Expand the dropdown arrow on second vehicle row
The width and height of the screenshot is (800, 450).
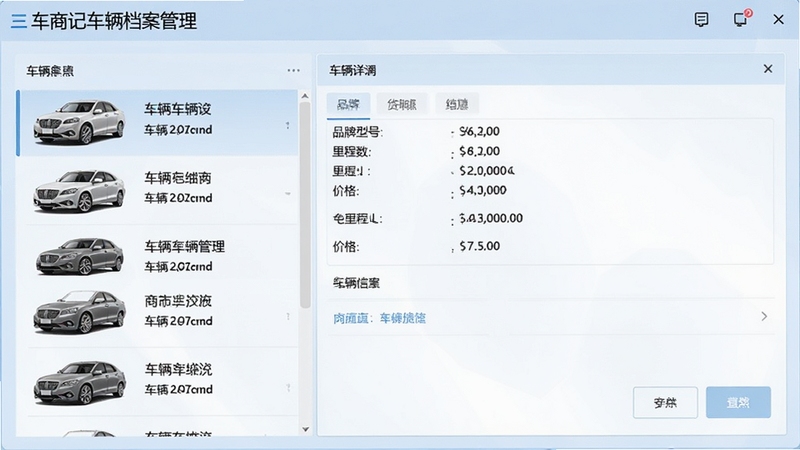(288, 194)
